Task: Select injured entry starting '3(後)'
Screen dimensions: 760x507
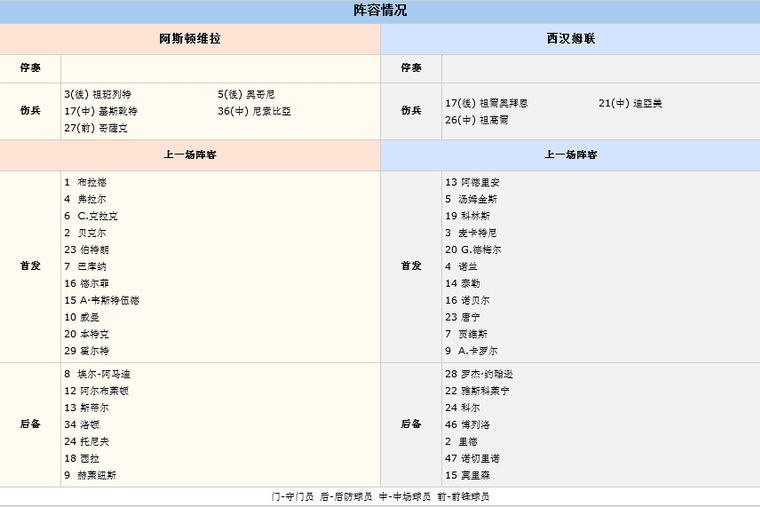Action: tap(98, 94)
